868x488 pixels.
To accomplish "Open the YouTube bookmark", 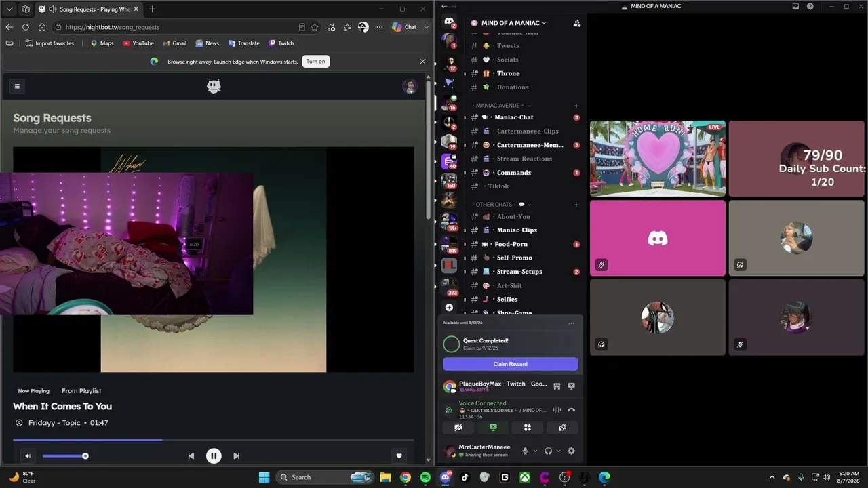I will point(138,43).
